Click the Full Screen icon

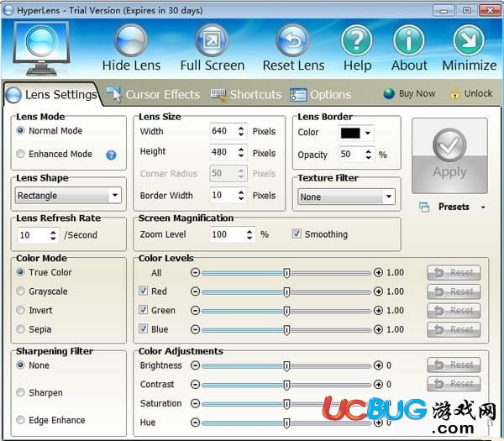click(212, 40)
